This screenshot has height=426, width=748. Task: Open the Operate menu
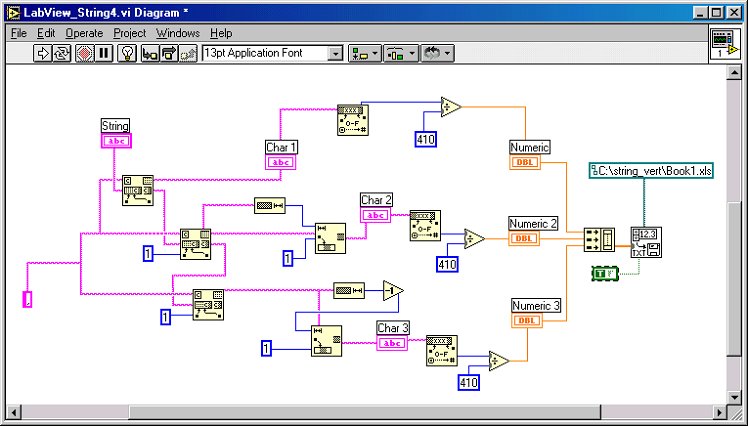pos(84,33)
